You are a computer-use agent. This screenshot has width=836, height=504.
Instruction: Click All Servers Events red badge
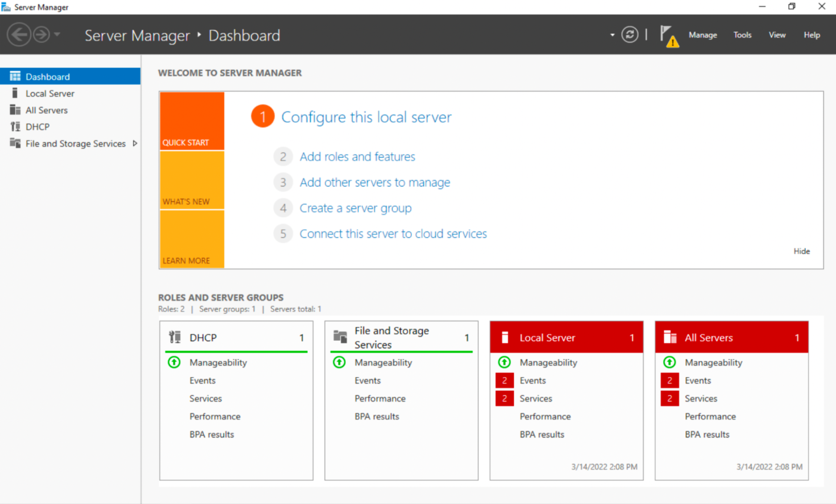[670, 380]
